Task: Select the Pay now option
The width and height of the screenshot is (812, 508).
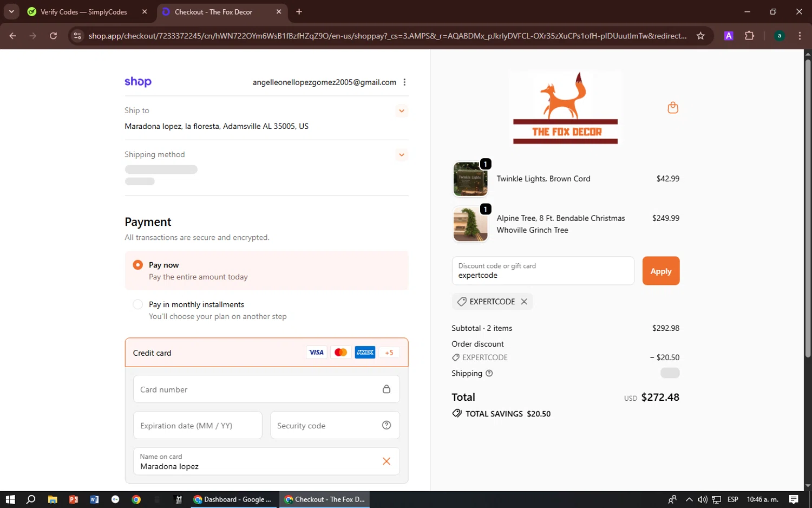Action: click(138, 265)
